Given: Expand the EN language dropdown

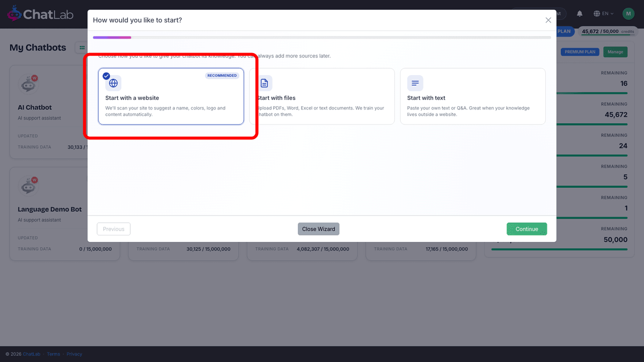Looking at the screenshot, I should click(x=604, y=13).
